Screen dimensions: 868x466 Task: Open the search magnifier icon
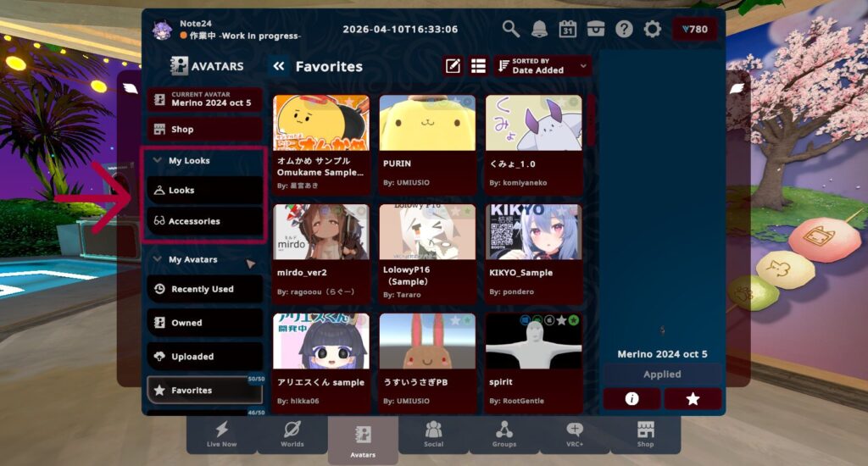(511, 29)
